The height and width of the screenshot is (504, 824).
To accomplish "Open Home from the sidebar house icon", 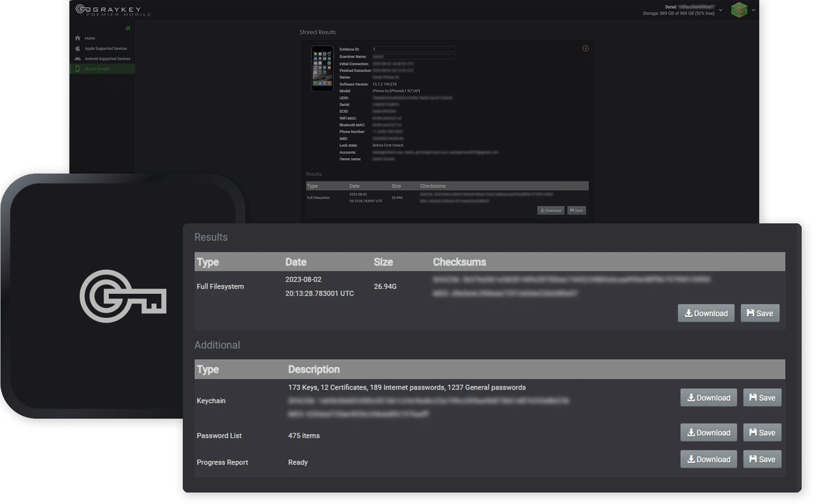I will [x=78, y=38].
